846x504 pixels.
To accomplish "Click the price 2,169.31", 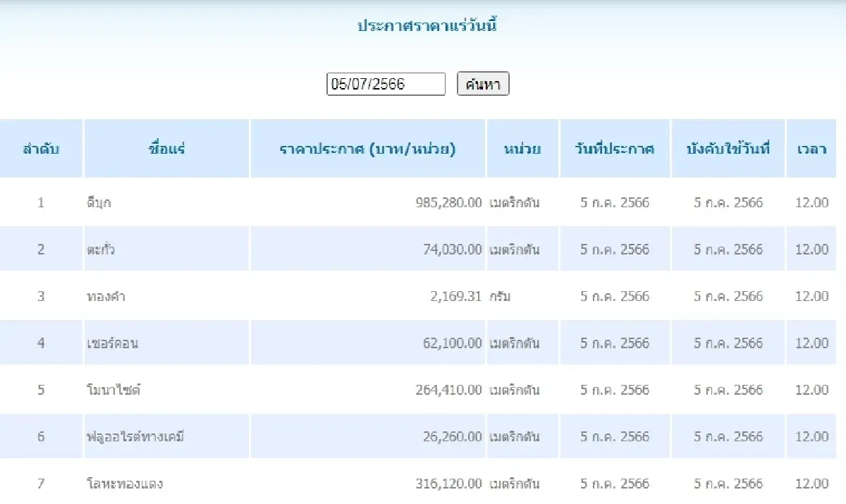I will (x=456, y=297).
